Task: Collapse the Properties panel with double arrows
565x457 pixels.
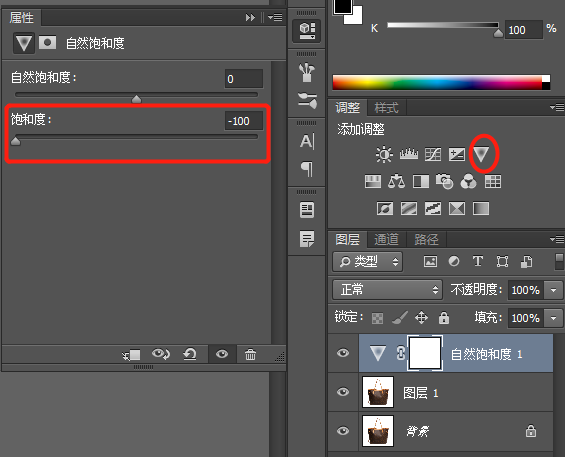Action: tap(250, 17)
